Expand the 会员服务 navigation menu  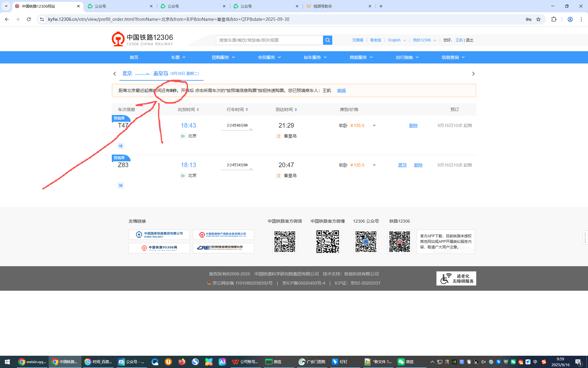[269, 57]
